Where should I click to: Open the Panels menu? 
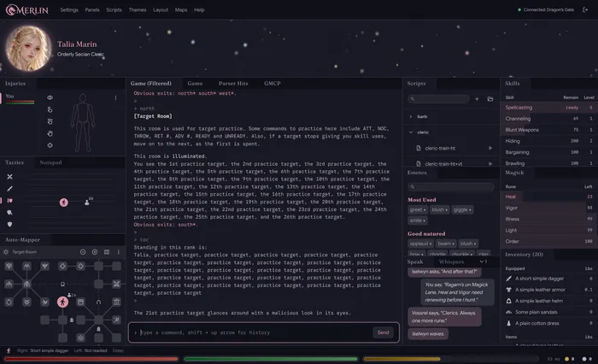pyautogui.click(x=92, y=10)
